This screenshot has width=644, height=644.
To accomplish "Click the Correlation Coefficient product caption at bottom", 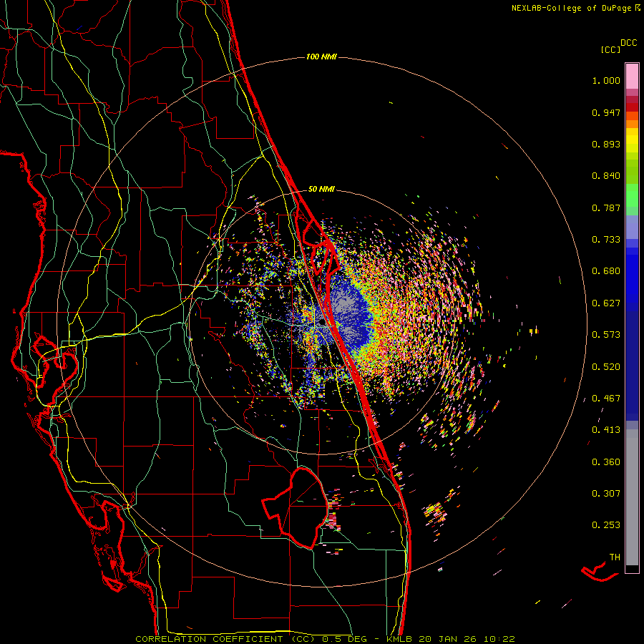I will pyautogui.click(x=325, y=639).
